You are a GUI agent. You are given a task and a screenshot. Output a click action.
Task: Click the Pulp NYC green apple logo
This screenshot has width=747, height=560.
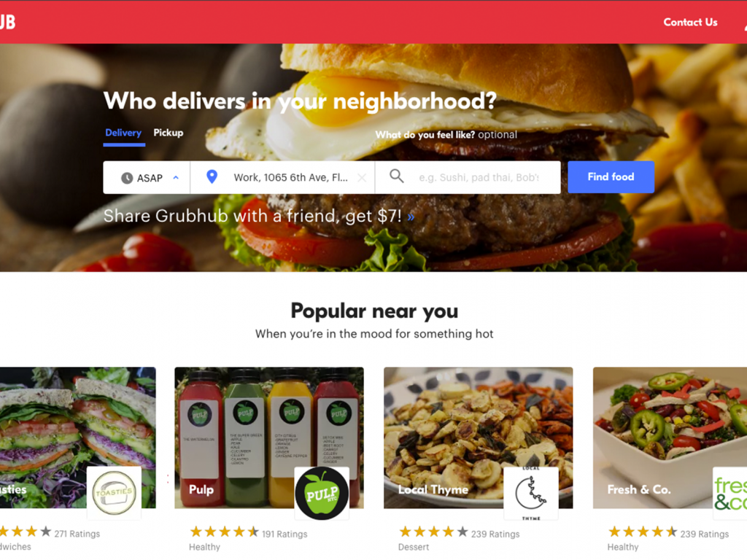point(322,494)
